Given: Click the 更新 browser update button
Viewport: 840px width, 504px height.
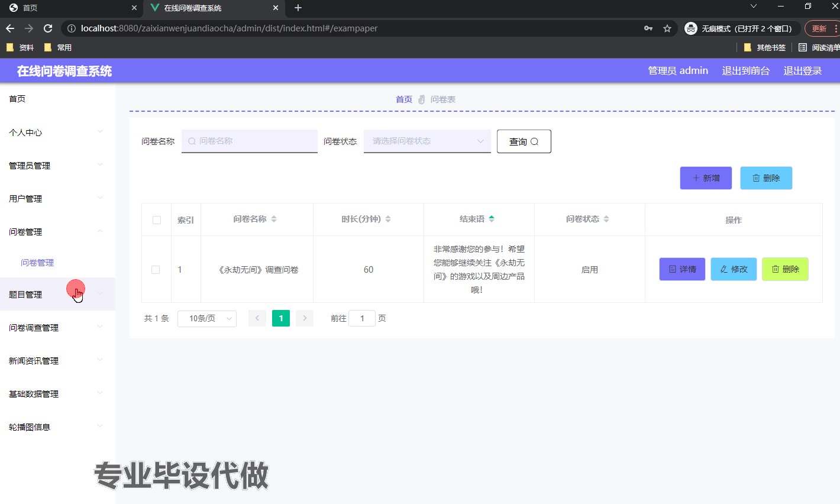Looking at the screenshot, I should coord(822,28).
